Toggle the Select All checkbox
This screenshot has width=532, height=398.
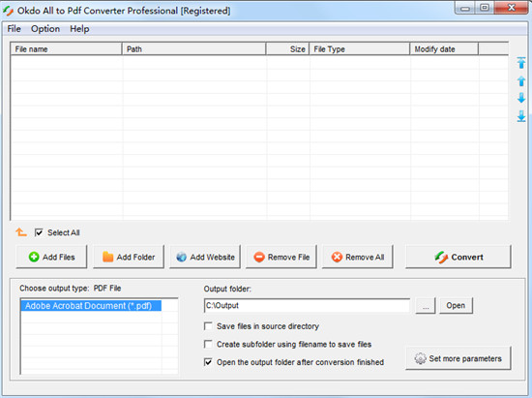click(x=39, y=232)
